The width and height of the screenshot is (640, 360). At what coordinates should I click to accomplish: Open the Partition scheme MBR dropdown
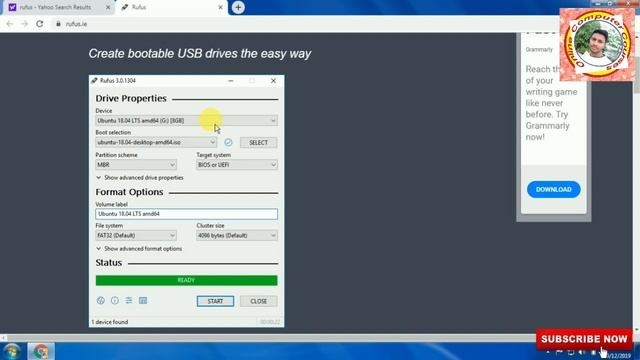tap(136, 164)
